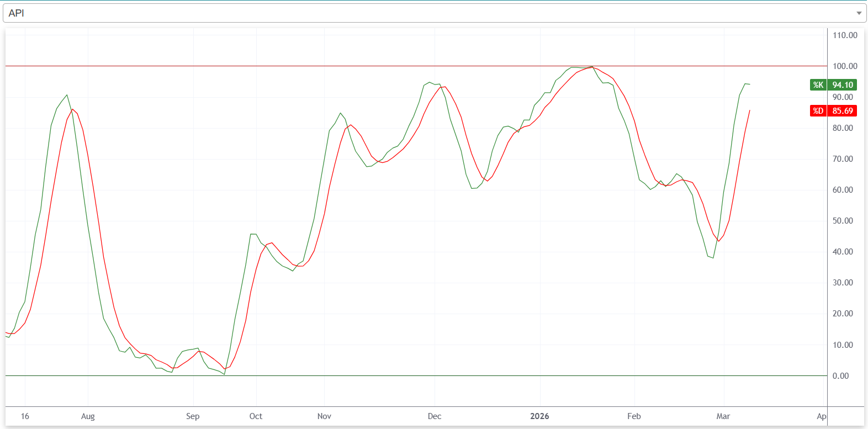Select the %K value 94.10 tag
The width and height of the screenshot is (868, 429).
[x=843, y=85]
